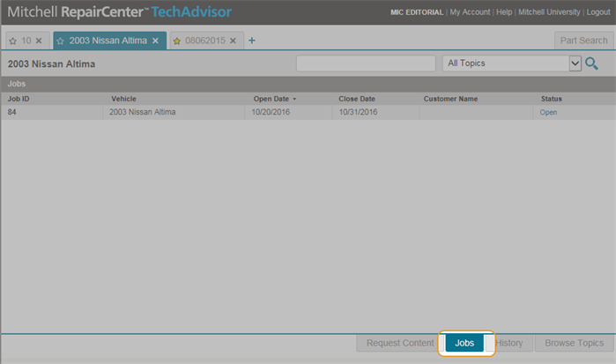Close the '10' tab
Screen dimensions: 616x364
[x=39, y=41]
